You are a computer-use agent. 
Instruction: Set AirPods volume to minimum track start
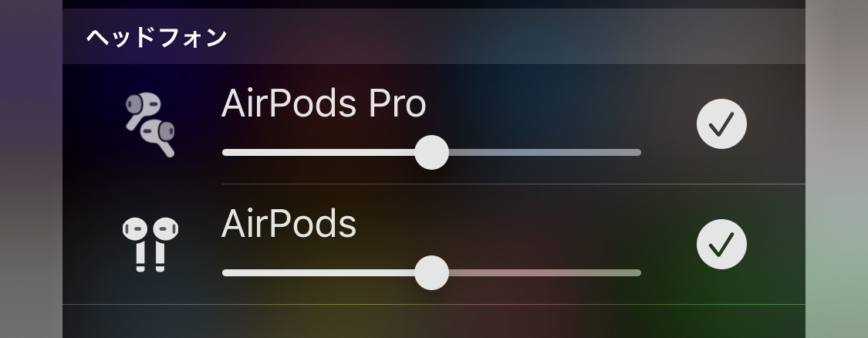(225, 272)
